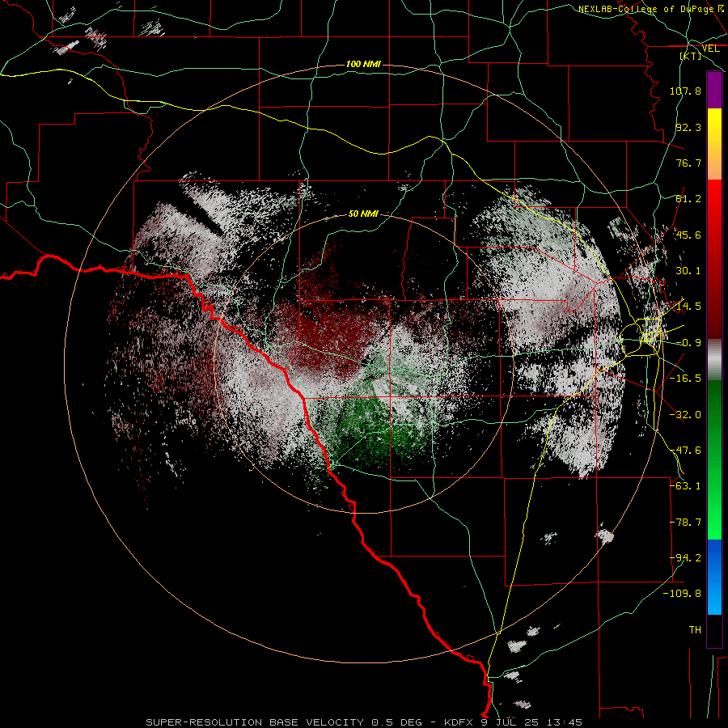Click the TH range-folded legend label
The width and height of the screenshot is (728, 728).
click(x=695, y=630)
